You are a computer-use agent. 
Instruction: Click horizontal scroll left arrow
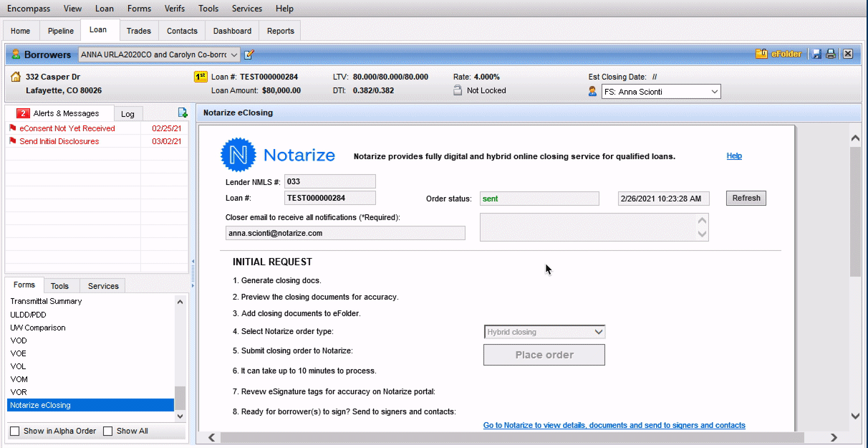(x=211, y=437)
